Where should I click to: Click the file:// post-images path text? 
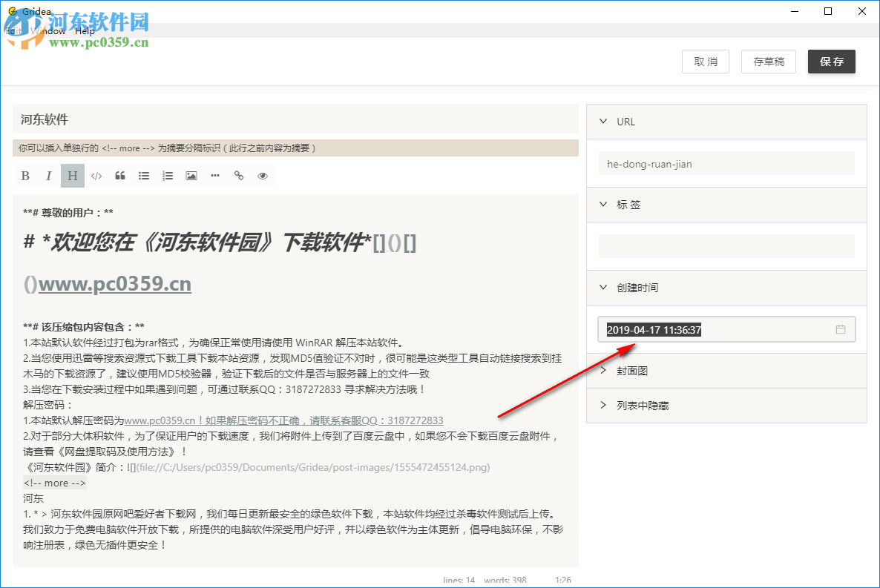click(x=313, y=467)
